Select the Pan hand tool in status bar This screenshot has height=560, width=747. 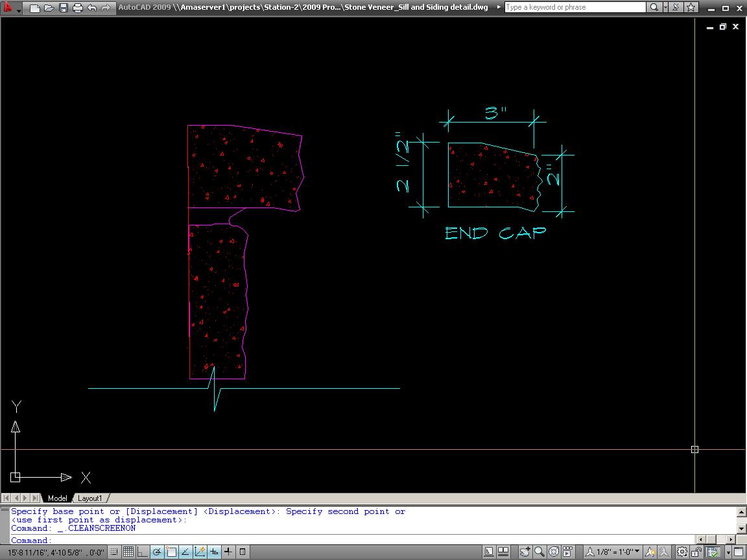[x=525, y=552]
